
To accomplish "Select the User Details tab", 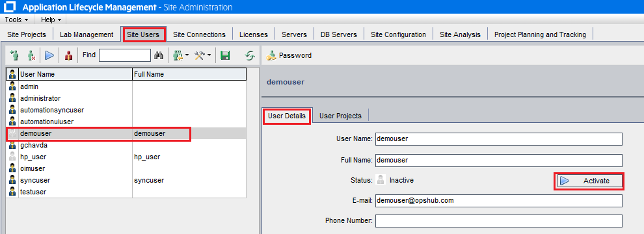I will 287,116.
